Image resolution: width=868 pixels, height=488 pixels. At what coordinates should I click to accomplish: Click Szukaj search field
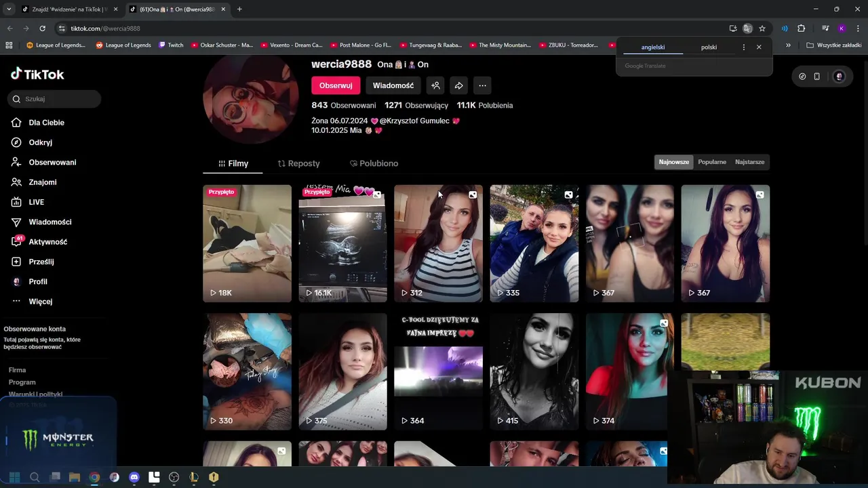tap(54, 99)
